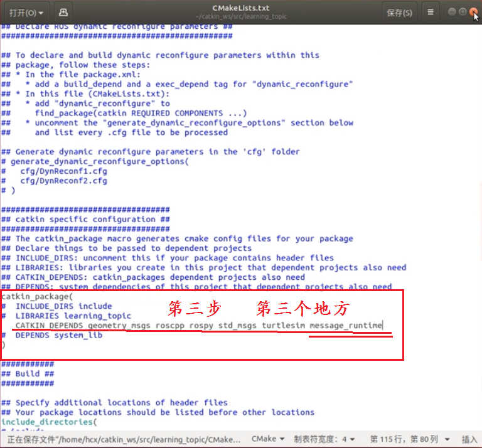Click in the catkin_package( line
The height and width of the screenshot is (448, 482).
pyautogui.click(x=37, y=297)
